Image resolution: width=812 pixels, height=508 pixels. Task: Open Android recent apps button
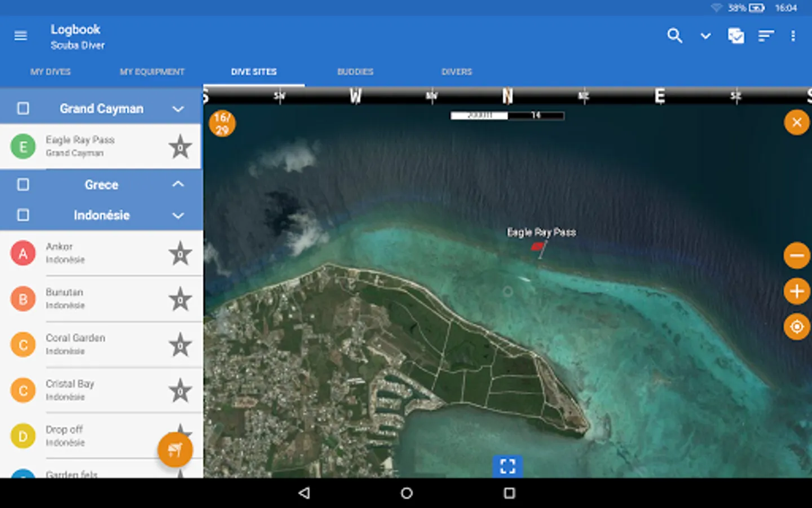509,493
